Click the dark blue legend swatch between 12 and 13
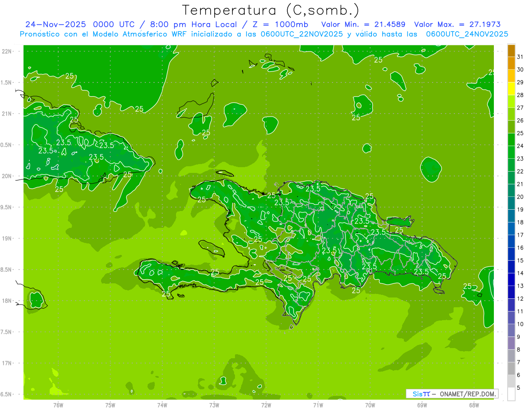 511,292
